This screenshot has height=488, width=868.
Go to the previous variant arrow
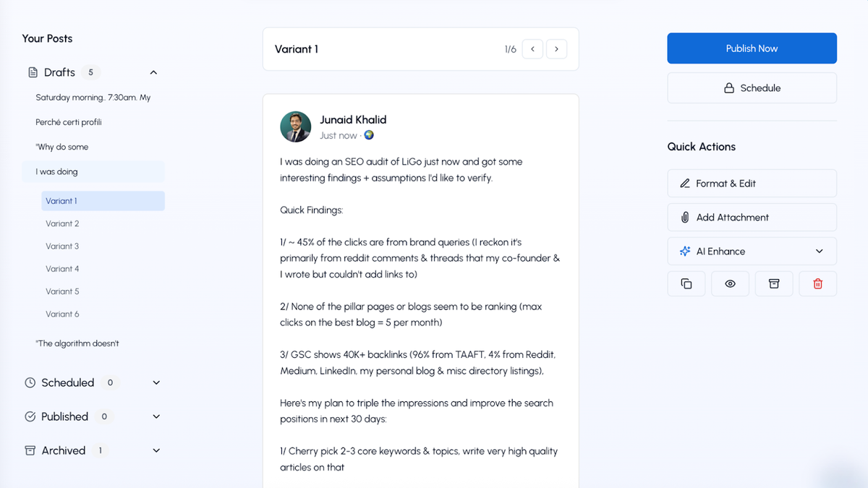[x=532, y=49]
